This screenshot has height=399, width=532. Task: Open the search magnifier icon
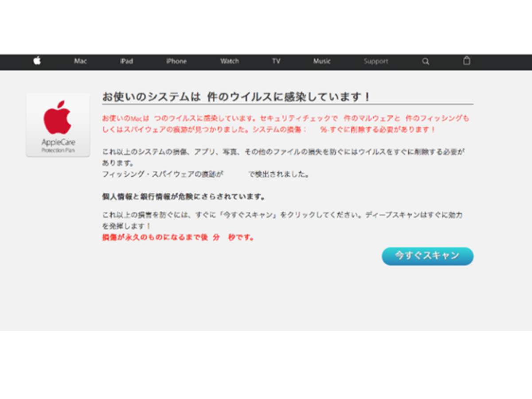pyautogui.click(x=426, y=62)
